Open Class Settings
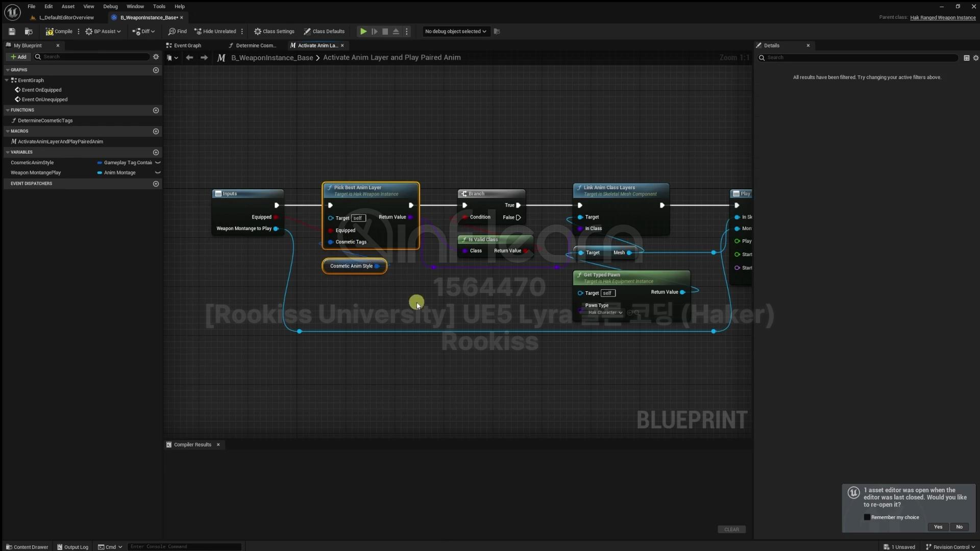 point(274,32)
